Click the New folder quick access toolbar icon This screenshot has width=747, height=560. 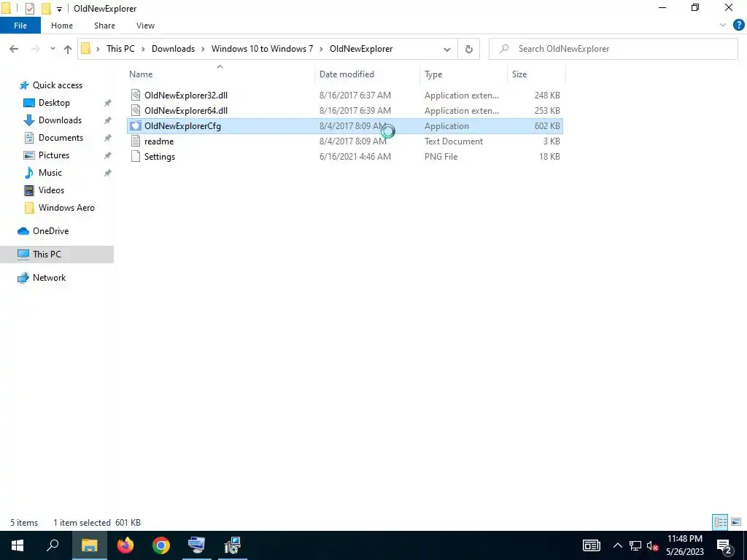(46, 9)
